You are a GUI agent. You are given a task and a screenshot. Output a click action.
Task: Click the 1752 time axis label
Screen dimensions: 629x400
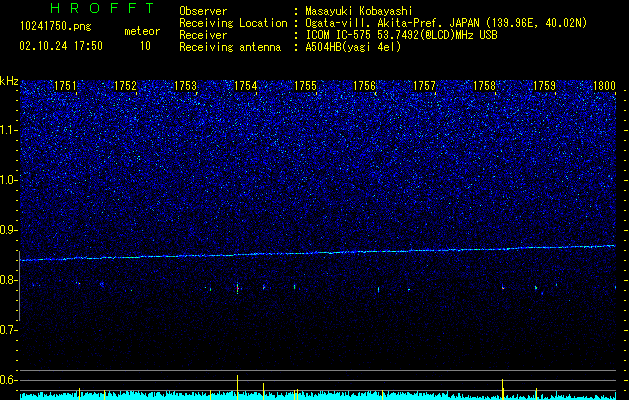[126, 86]
